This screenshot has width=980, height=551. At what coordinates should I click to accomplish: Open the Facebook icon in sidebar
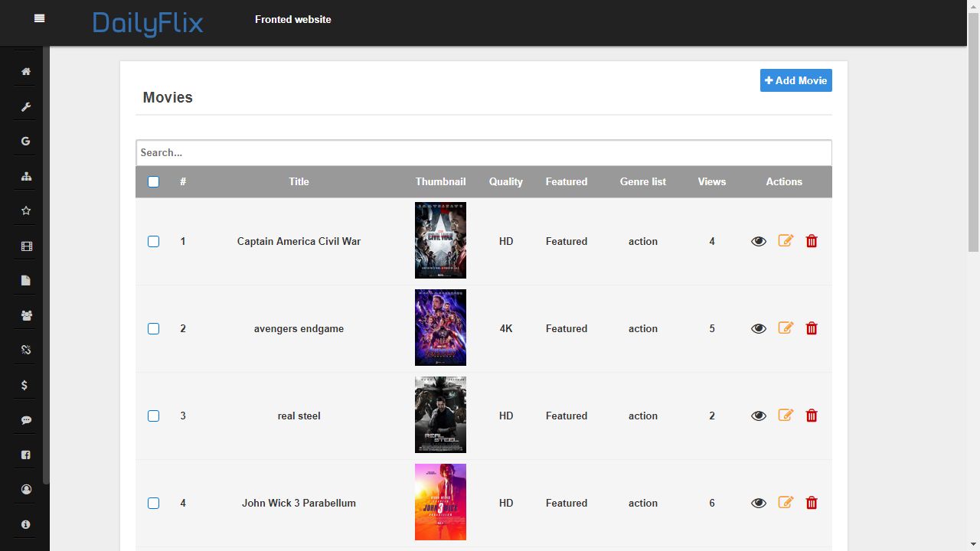tap(26, 455)
